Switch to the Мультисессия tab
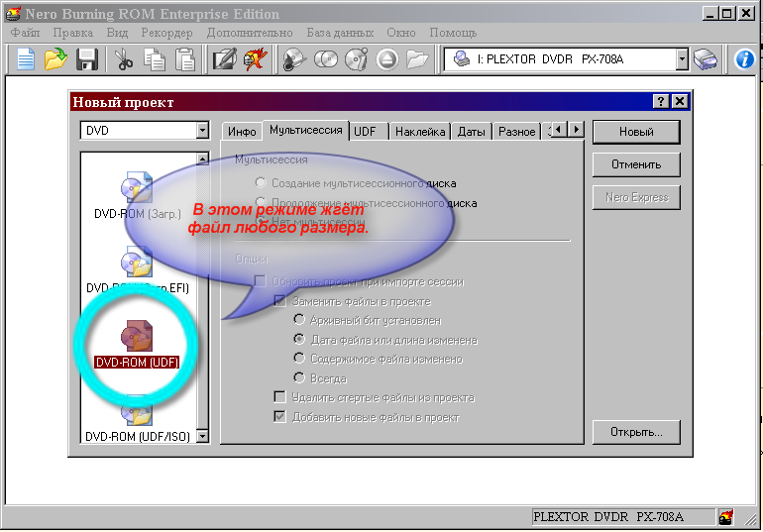763x532 pixels. (x=305, y=130)
